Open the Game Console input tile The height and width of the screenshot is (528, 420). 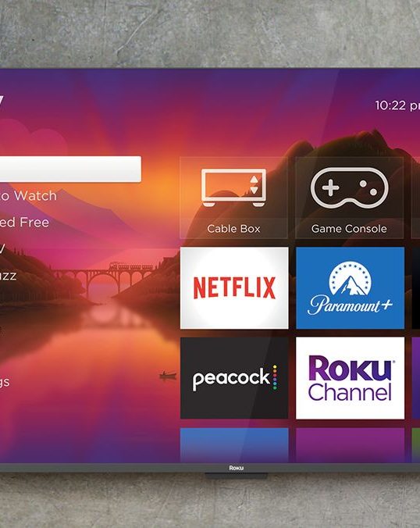pyautogui.click(x=349, y=198)
